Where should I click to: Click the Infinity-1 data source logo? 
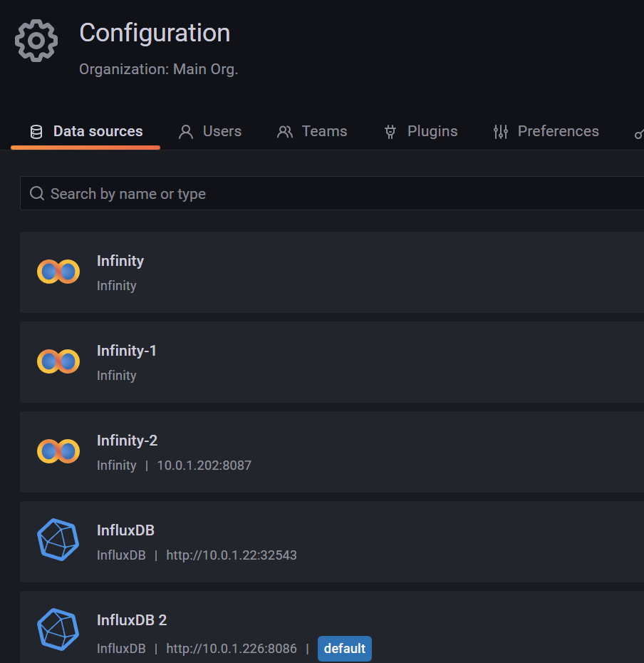pos(58,361)
